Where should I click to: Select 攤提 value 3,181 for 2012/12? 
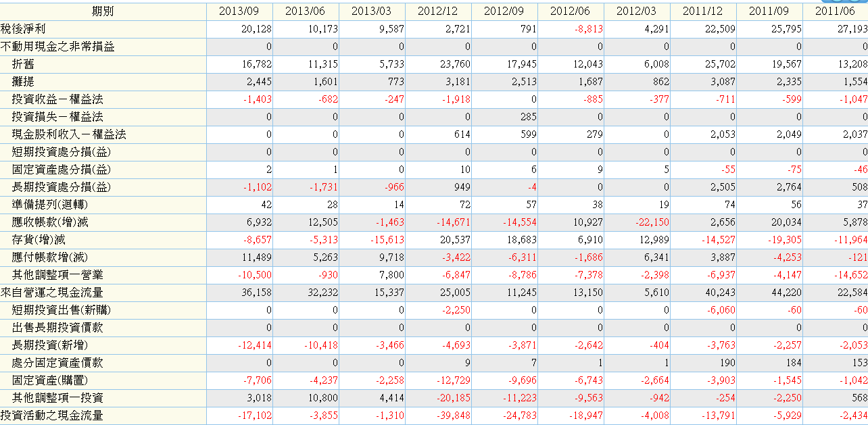click(x=458, y=82)
